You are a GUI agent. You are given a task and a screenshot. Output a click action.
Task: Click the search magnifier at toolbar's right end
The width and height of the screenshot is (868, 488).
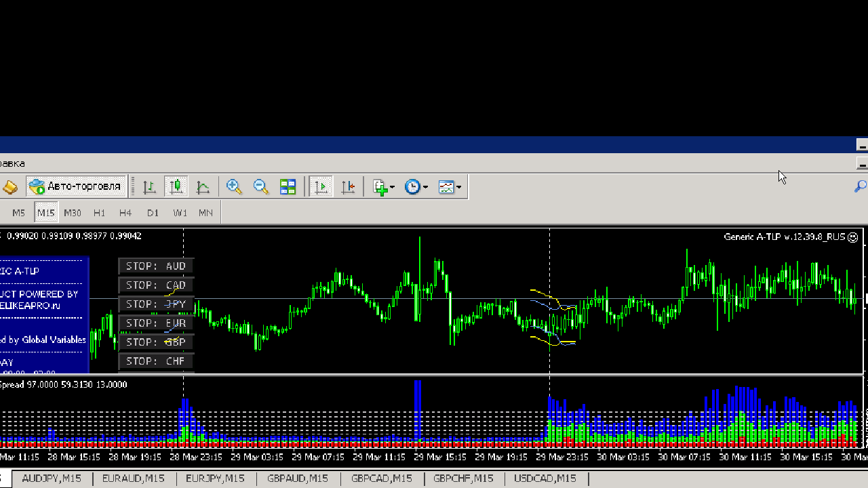pos(860,186)
